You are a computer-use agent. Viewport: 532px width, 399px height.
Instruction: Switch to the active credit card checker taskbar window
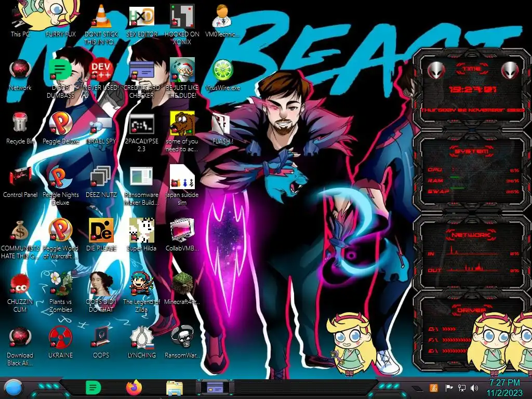[x=215, y=388]
